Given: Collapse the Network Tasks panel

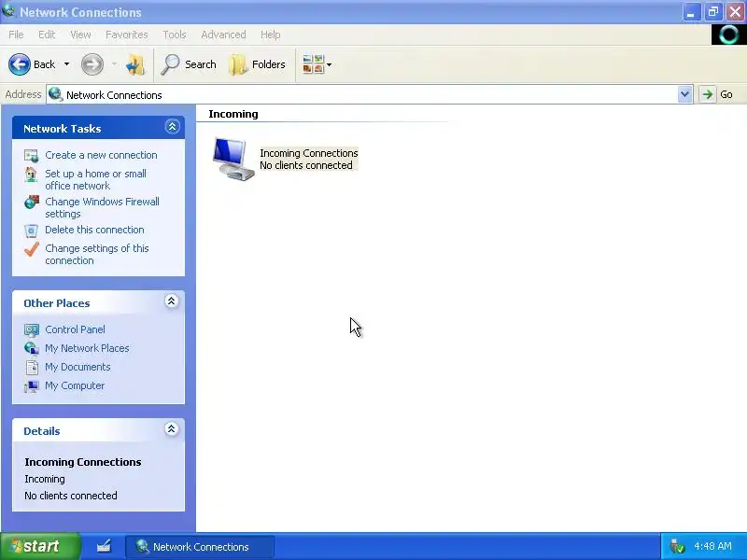Looking at the screenshot, I should click(172, 127).
